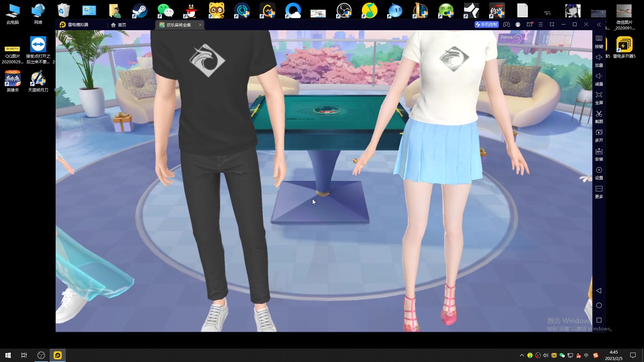Click the 手机控制 phone control button
This screenshot has width=644, height=362.
(x=486, y=24)
